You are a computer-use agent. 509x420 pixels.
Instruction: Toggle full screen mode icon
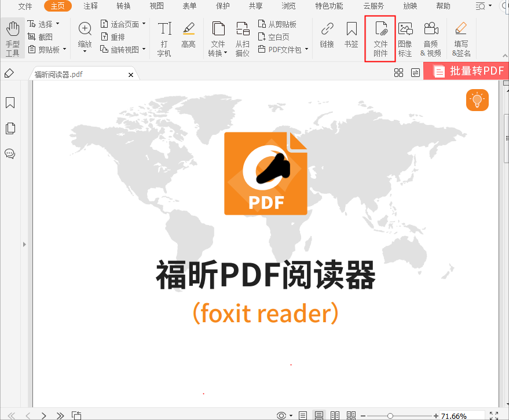[x=494, y=415]
